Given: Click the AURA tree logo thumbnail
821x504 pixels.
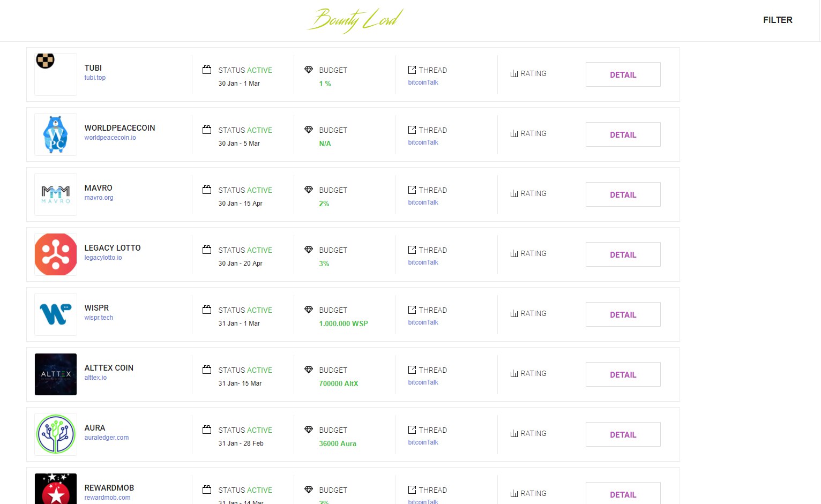Looking at the screenshot, I should point(56,434).
